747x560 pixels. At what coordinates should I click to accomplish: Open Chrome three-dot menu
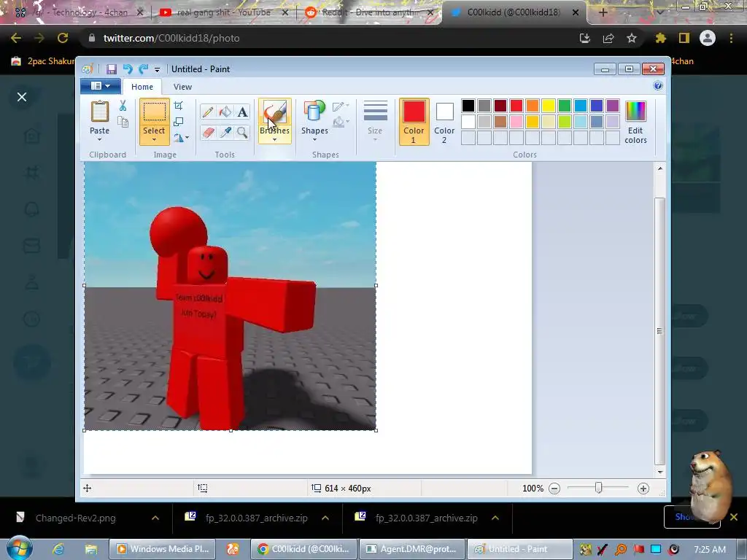(x=731, y=38)
